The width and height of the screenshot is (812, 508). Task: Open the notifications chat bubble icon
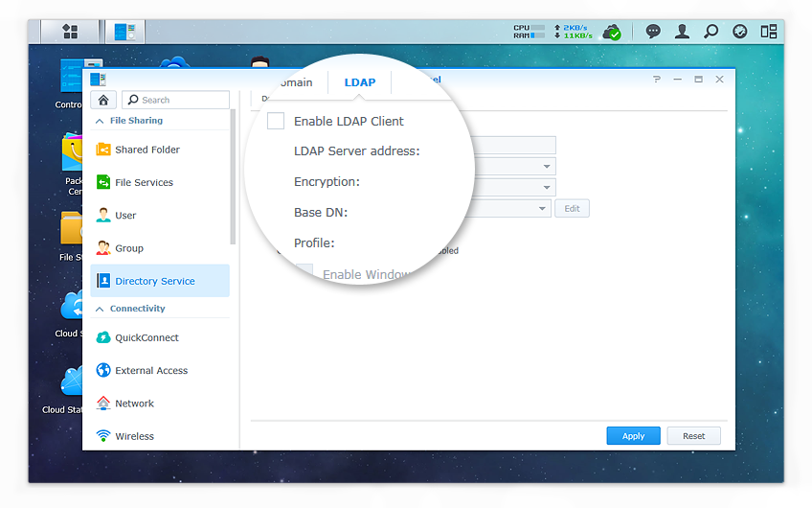[x=653, y=32]
